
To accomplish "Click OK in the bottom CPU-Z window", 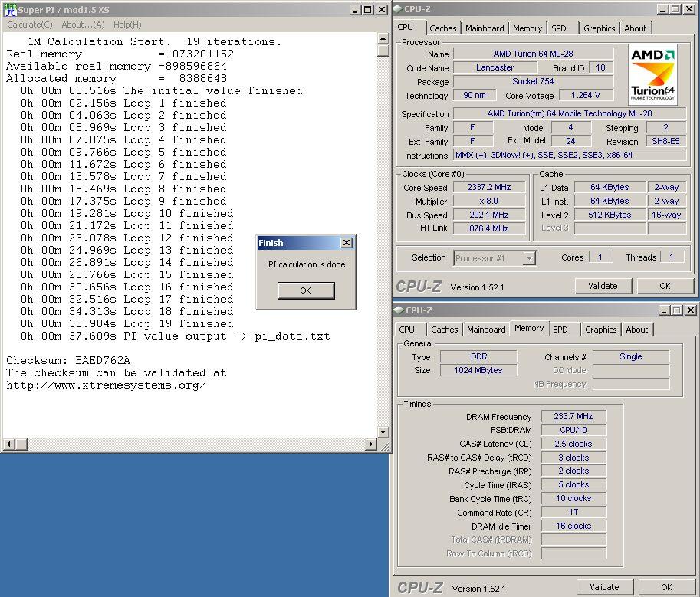I will coord(666,587).
